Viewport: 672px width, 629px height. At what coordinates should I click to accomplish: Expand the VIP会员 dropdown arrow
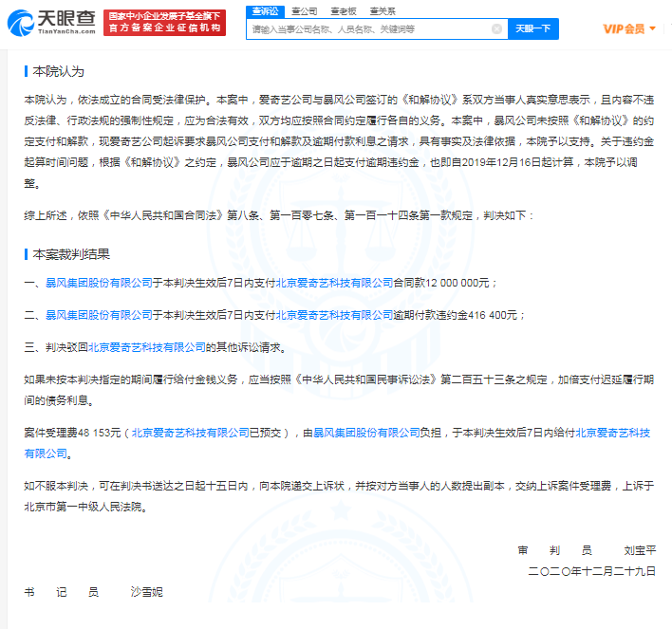pos(653,28)
